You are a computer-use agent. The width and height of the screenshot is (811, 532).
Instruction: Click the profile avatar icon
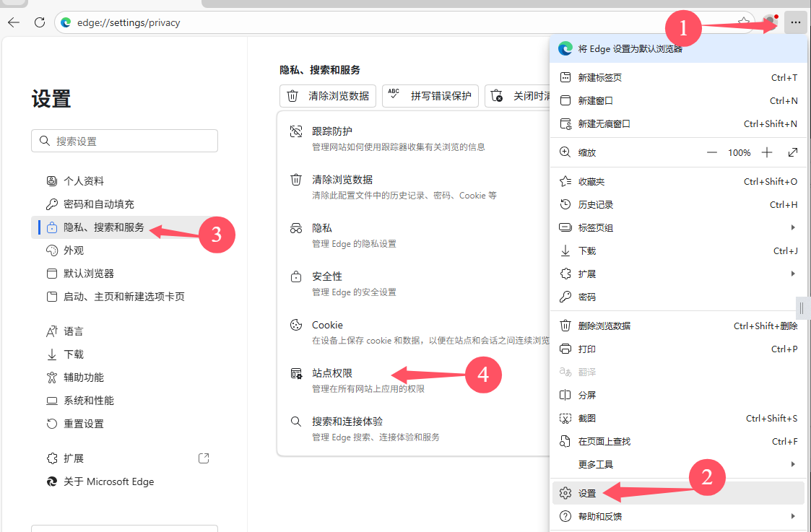point(770,22)
